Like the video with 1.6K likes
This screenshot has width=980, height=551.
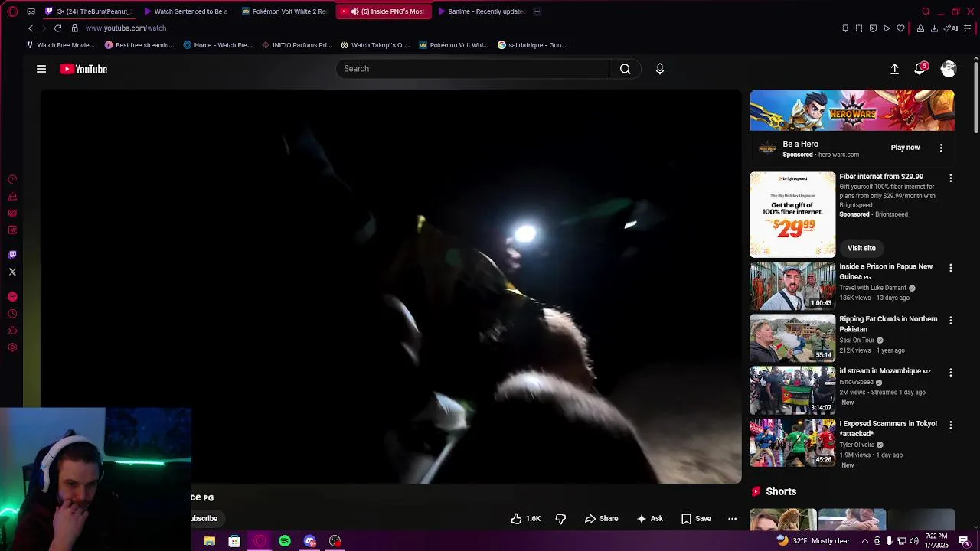tap(526, 519)
